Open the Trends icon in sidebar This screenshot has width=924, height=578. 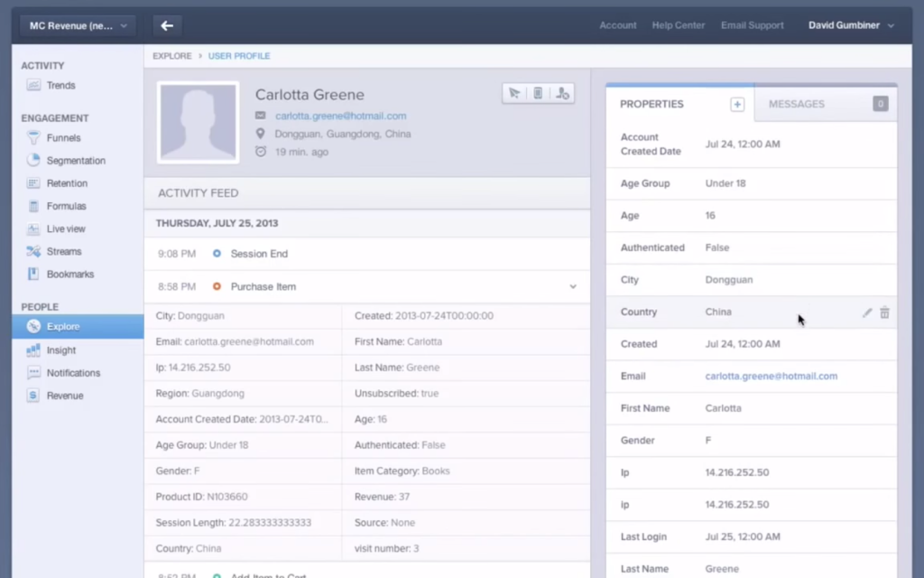tap(33, 86)
